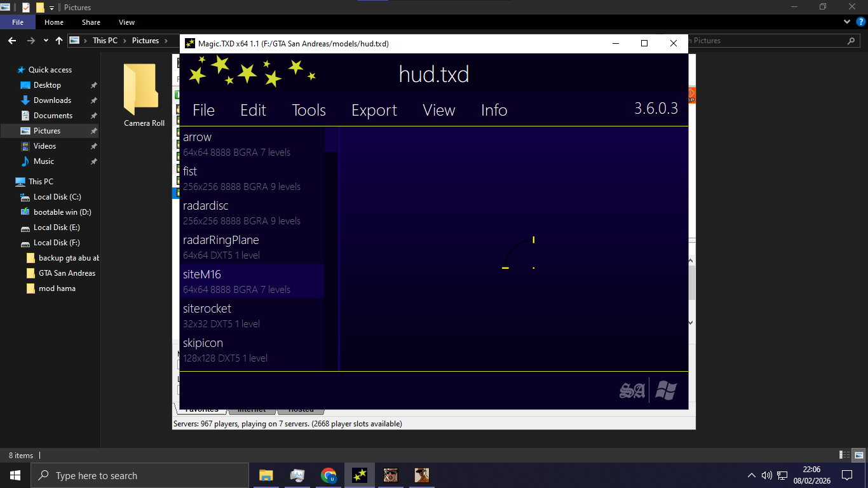Select the skipicon texture entry
This screenshot has width=868, height=488.
252,350
